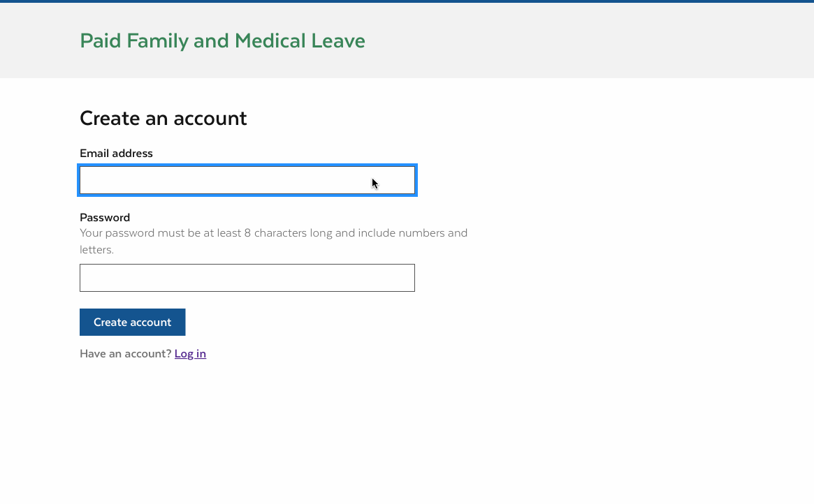Select the empty box below password hint

(247, 278)
